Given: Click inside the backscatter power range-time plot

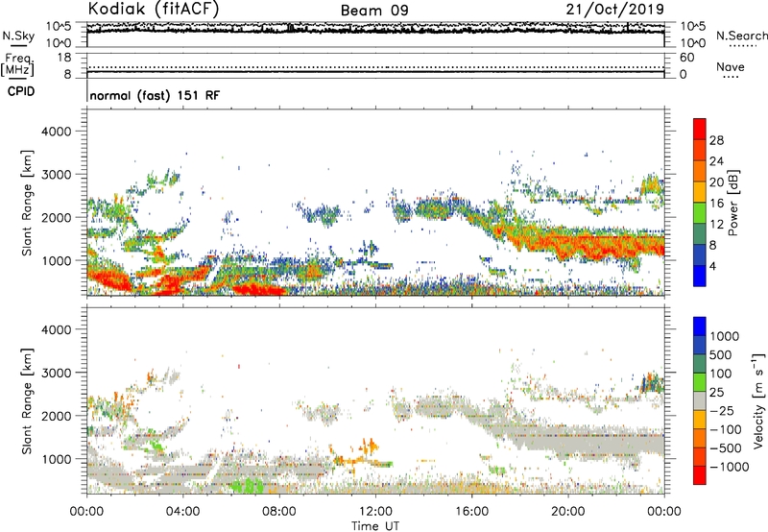Looking at the screenshot, I should 375,202.
